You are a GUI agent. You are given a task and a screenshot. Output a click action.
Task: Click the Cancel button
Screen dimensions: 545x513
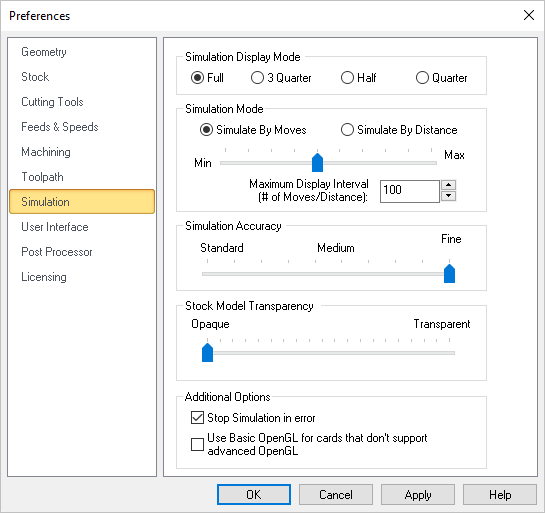pos(336,495)
